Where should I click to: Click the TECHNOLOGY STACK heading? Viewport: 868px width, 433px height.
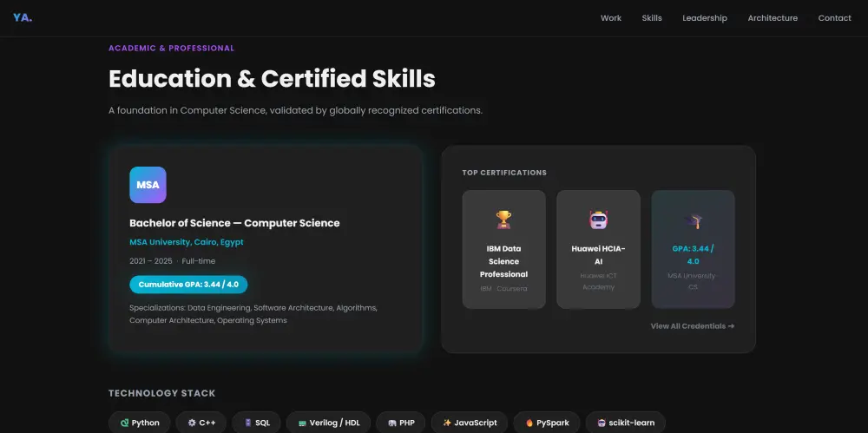pos(161,393)
